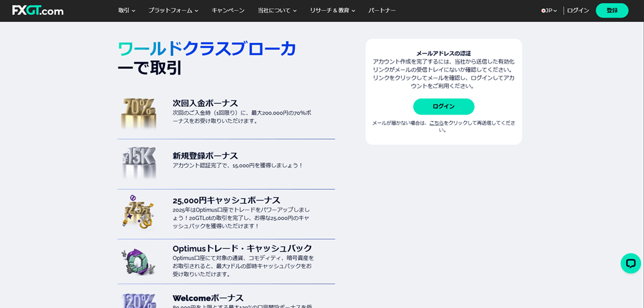Click the メールアドレスの認証 title
The height and width of the screenshot is (308, 644).
444,53
